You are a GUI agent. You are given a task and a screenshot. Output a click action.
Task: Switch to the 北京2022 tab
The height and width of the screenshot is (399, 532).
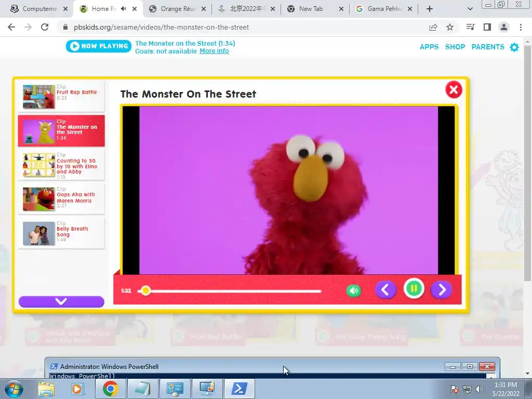click(246, 9)
